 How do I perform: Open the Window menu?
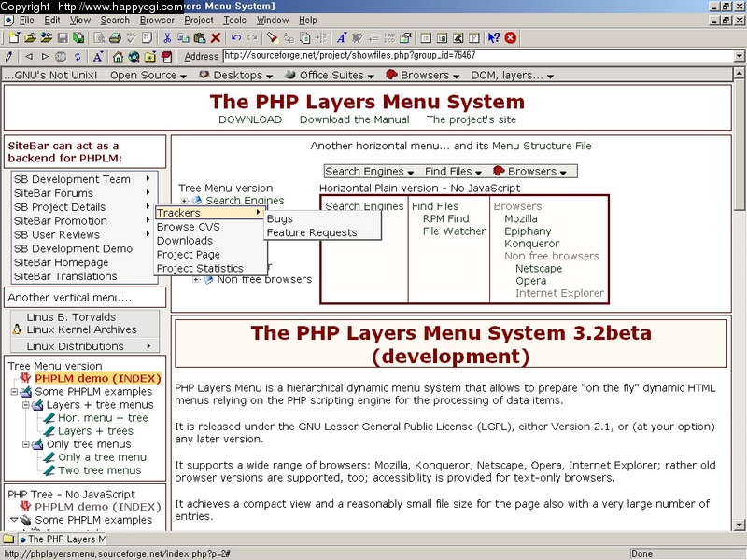tap(273, 20)
